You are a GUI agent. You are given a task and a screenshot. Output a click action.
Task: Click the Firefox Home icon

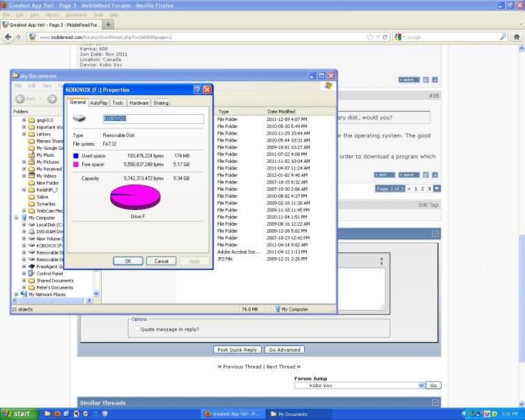[x=517, y=37]
